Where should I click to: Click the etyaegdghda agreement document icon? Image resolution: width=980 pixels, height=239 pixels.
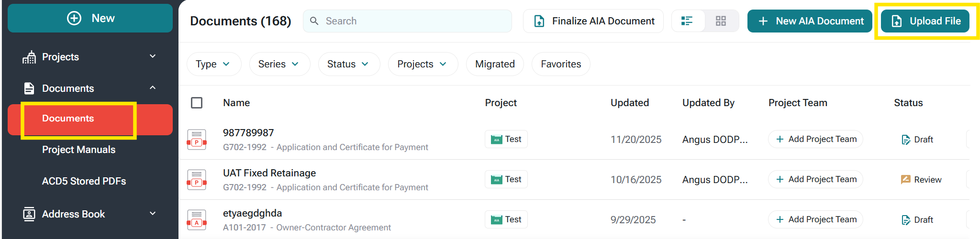point(197,220)
